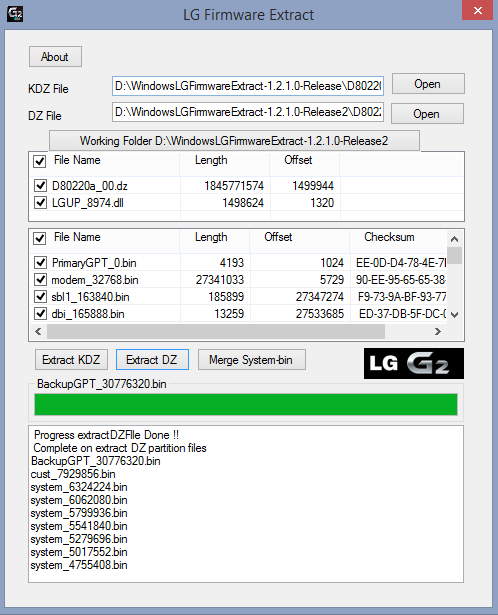Viewport: 498px width, 615px height.
Task: Select sbl1_163840.bin row name
Action: tap(91, 297)
